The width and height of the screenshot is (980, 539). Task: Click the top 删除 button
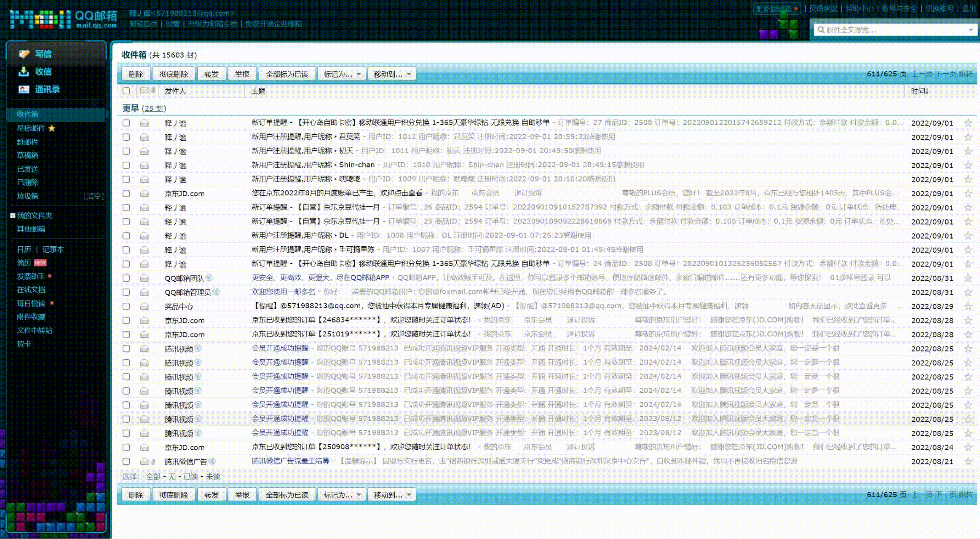point(136,74)
